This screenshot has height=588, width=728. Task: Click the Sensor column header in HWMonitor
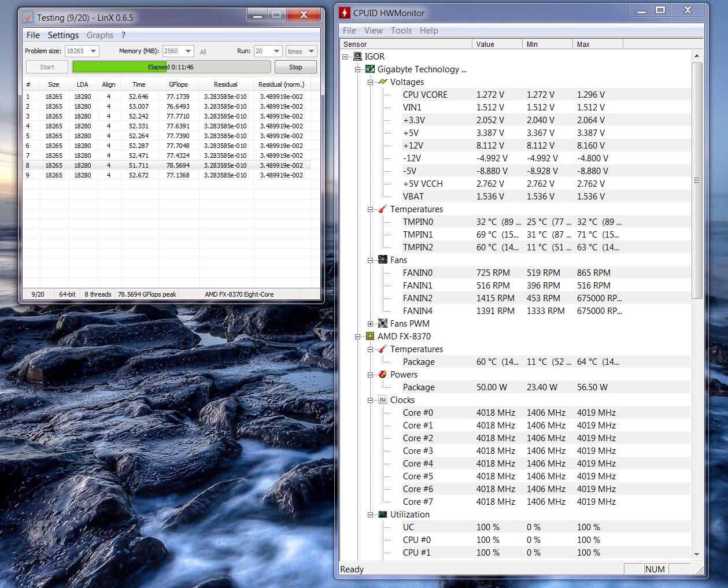406,44
